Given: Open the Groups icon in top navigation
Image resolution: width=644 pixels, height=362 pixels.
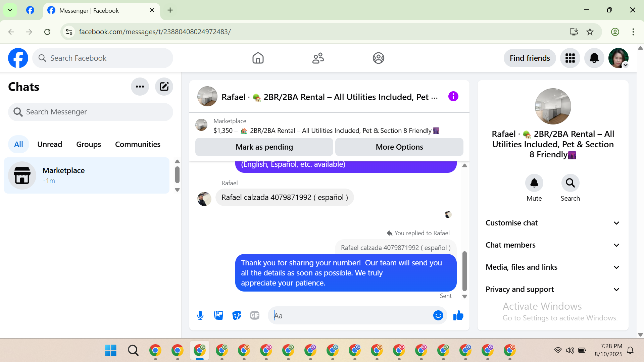Looking at the screenshot, I should point(378,58).
